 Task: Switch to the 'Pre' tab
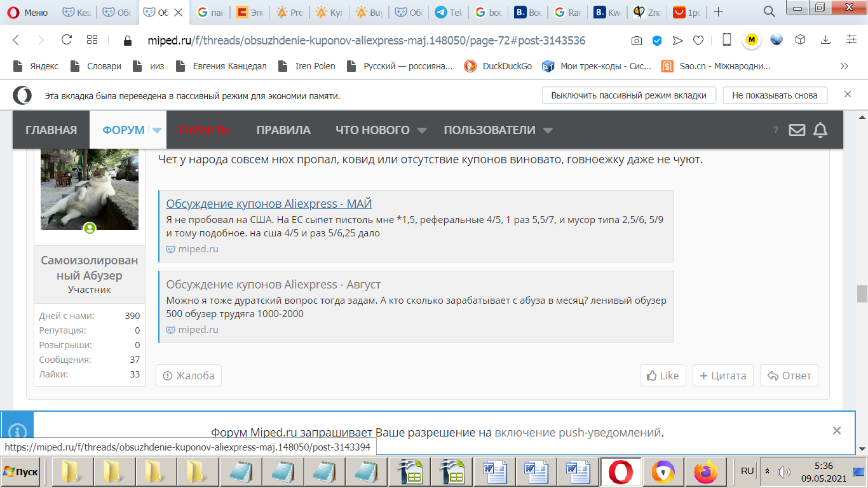292,12
